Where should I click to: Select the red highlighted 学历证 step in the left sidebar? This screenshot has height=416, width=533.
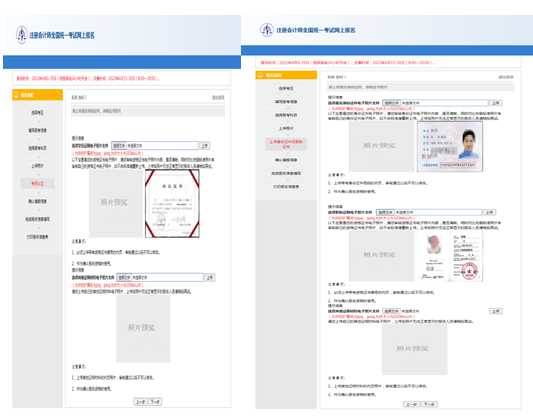37,184
